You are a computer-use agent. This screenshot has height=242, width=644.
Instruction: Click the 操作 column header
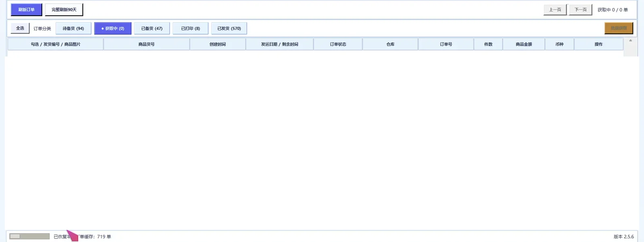(x=599, y=44)
